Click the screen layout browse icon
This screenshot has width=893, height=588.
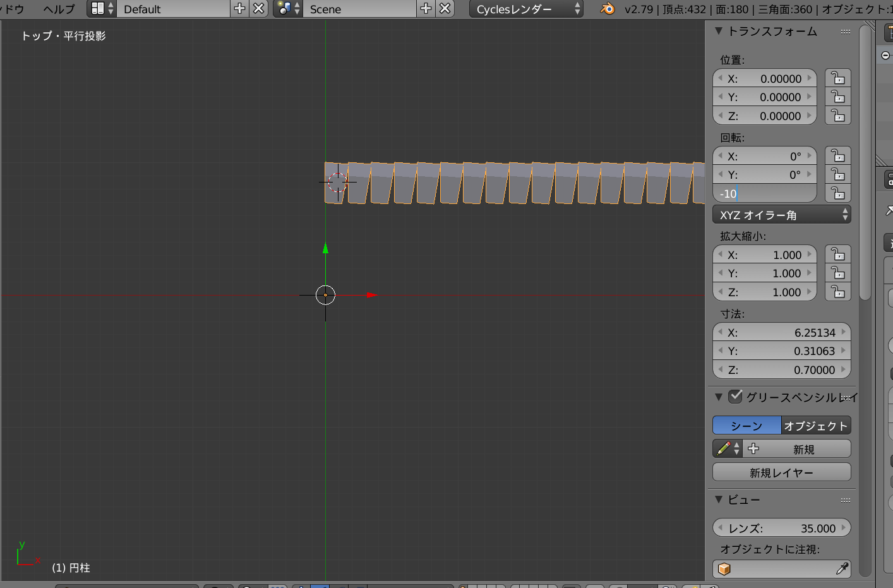101,9
